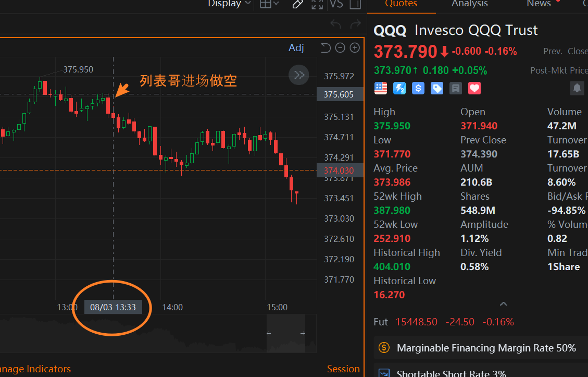Click the double-chevron jump-to-latest button
This screenshot has width=588, height=377.
pyautogui.click(x=299, y=75)
